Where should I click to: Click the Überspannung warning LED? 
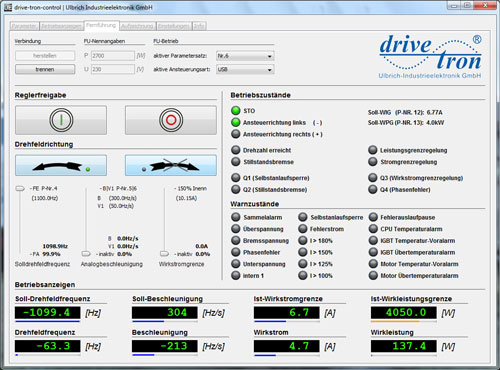(236, 229)
